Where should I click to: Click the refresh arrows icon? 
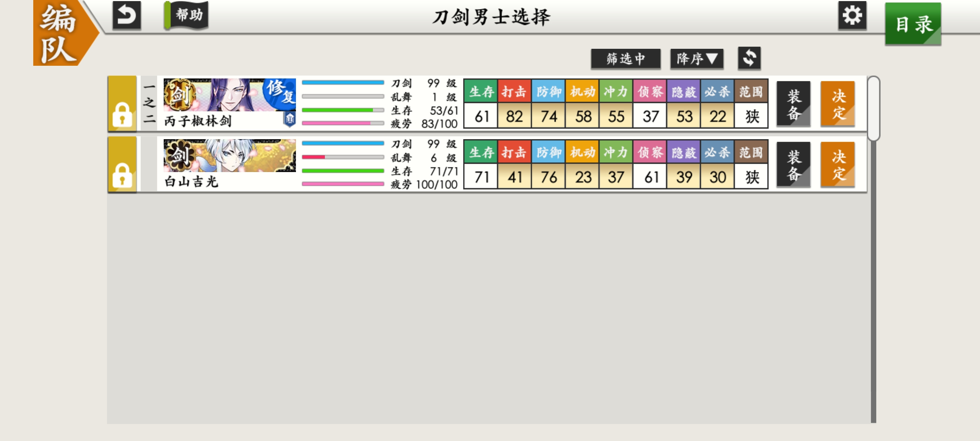[x=749, y=58]
